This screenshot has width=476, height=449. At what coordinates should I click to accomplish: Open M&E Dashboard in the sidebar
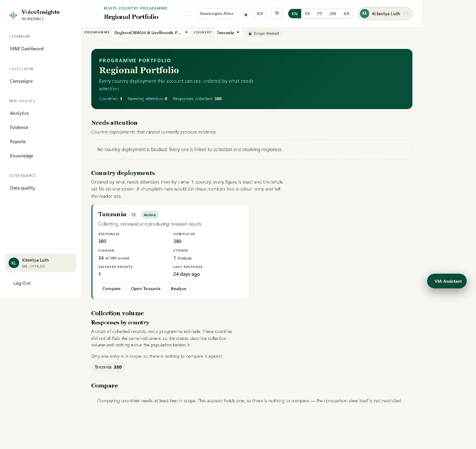click(27, 48)
